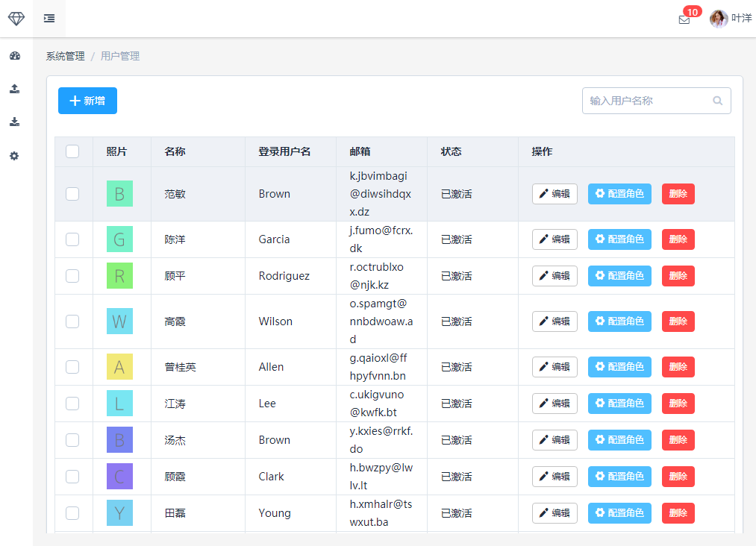Open the dashboard icon in sidebar
Screen dimensions: 756x546
[x=15, y=56]
